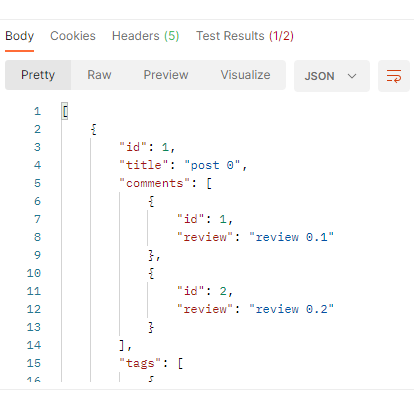Screen dimensions: 414x397
Task: Click the "title" key on line 4
Action: click(145, 165)
